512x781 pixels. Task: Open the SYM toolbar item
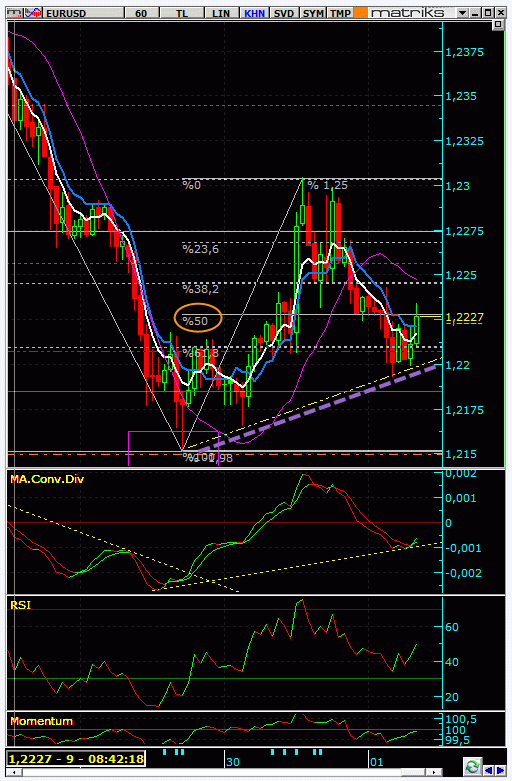pos(313,13)
